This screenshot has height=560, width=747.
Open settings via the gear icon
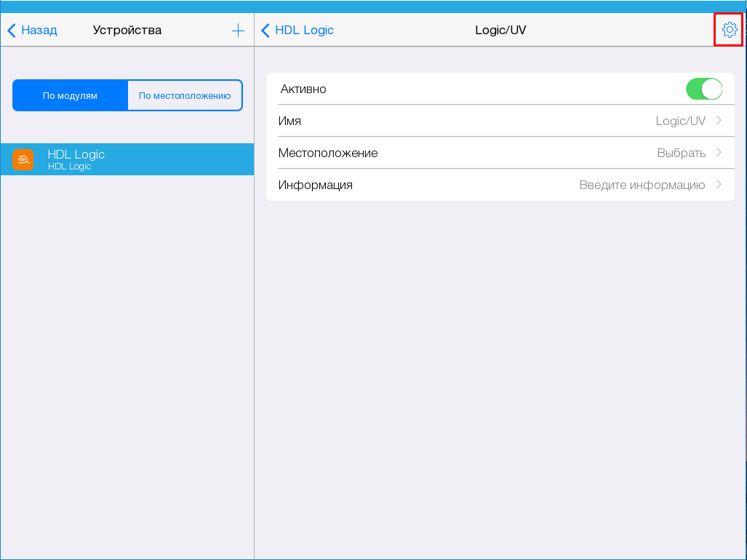pos(729,30)
